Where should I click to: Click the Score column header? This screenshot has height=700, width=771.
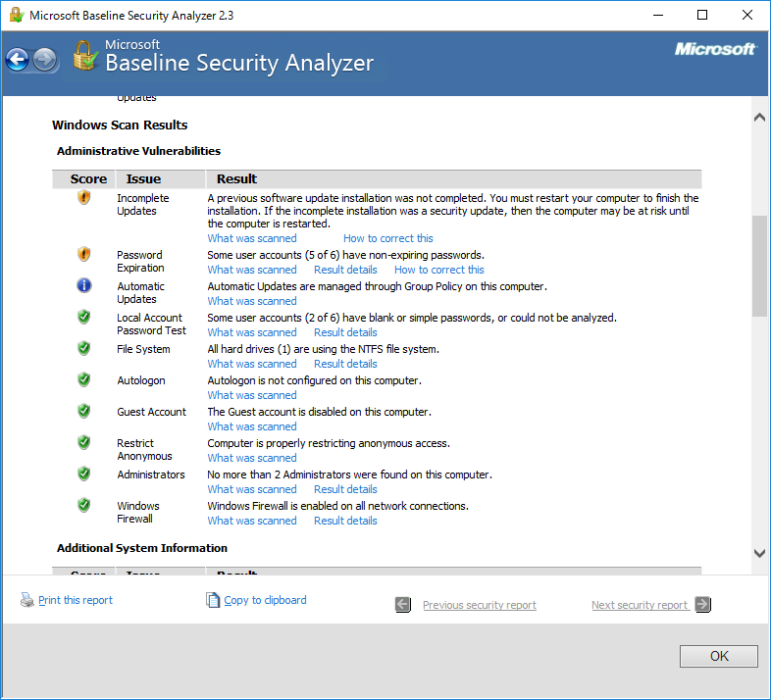tap(83, 179)
